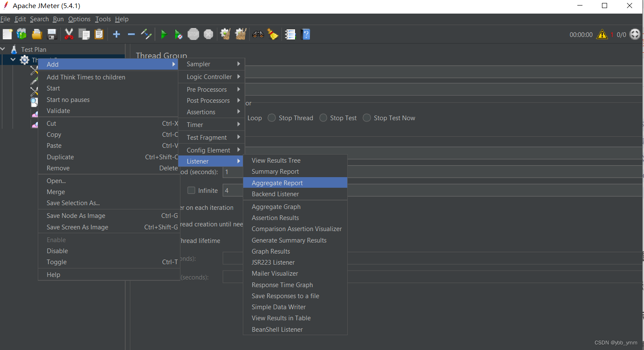Open the Tools menu
This screenshot has width=644, height=350.
[x=103, y=19]
